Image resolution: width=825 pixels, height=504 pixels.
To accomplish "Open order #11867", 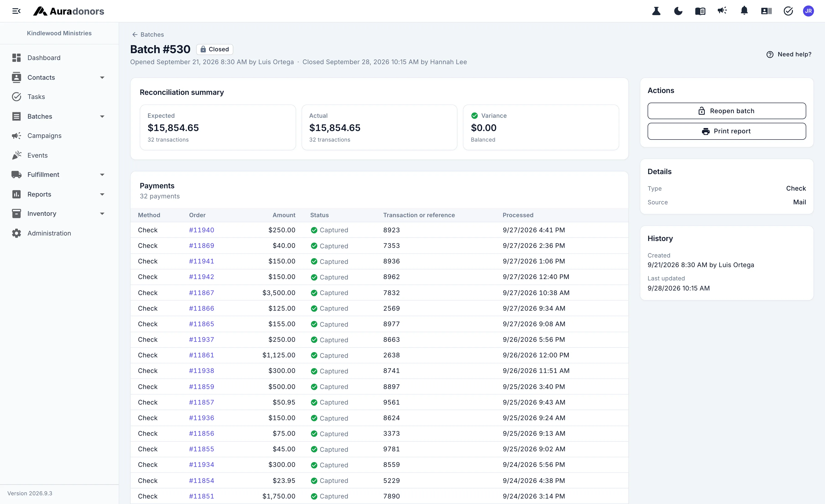I will (x=202, y=293).
